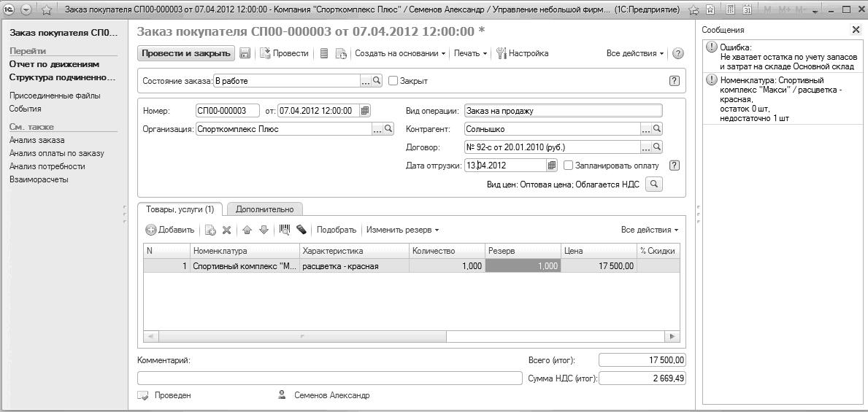Click ellipsis selector for Организация

[x=377, y=129]
